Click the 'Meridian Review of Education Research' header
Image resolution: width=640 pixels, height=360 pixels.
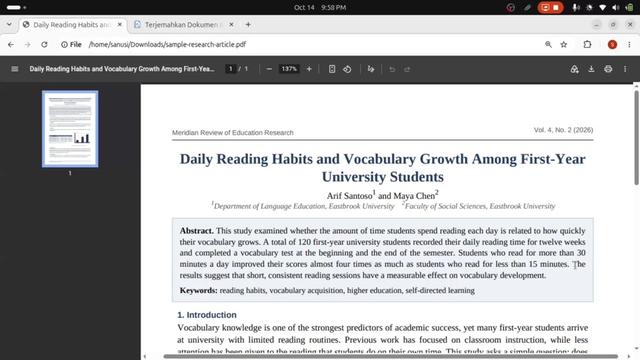tap(233, 133)
